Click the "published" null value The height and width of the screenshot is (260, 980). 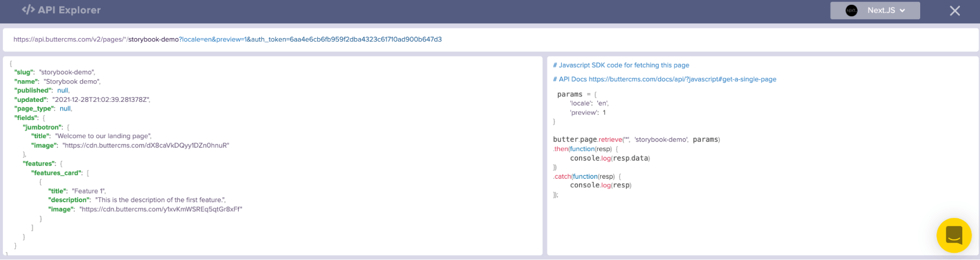(x=63, y=91)
